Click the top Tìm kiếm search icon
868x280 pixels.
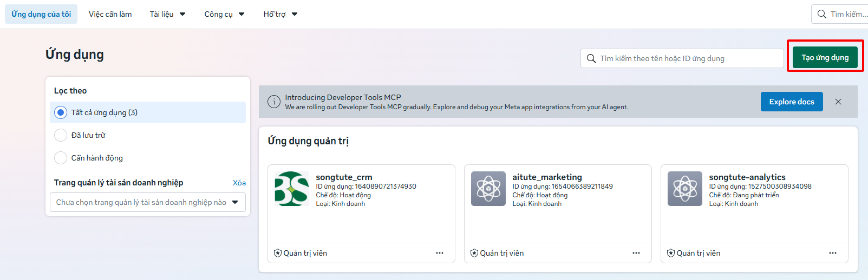tap(822, 14)
